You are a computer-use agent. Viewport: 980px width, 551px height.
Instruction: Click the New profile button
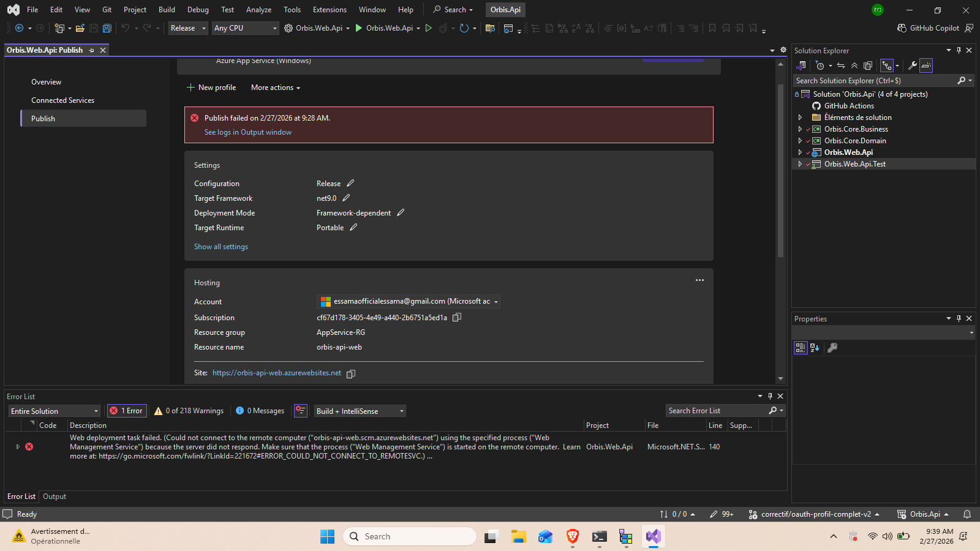point(211,88)
